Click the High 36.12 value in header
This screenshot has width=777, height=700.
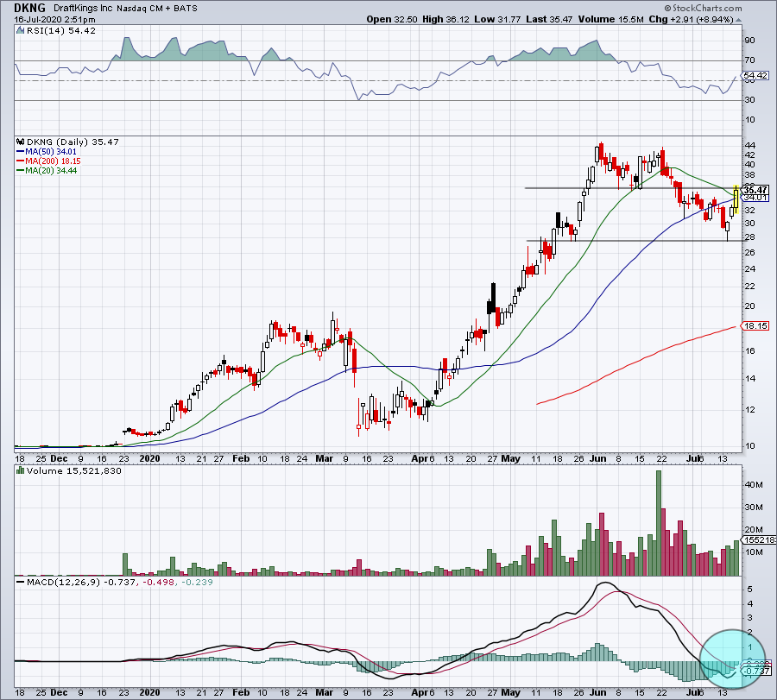[x=445, y=20]
